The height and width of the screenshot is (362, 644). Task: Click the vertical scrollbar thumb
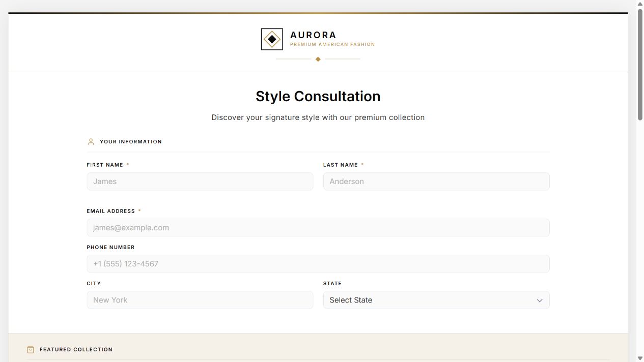tap(640, 65)
